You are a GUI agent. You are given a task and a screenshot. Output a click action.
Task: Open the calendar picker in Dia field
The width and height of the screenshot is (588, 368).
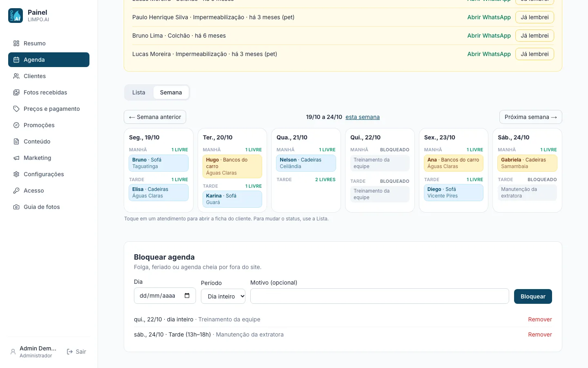tap(187, 296)
